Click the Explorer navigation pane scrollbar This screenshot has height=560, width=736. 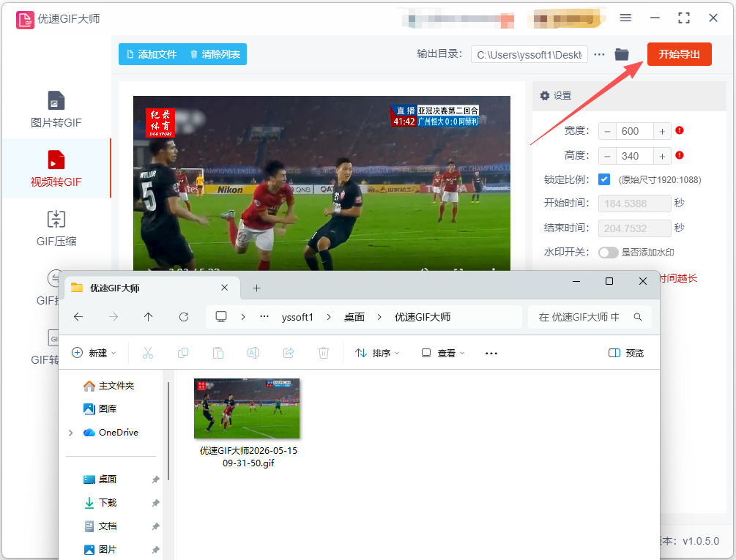[x=168, y=430]
